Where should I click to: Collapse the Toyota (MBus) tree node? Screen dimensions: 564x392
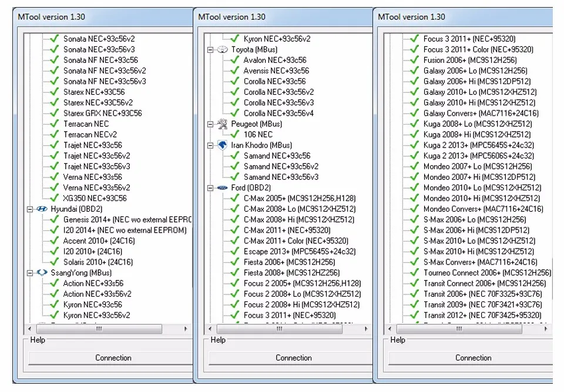(210, 50)
